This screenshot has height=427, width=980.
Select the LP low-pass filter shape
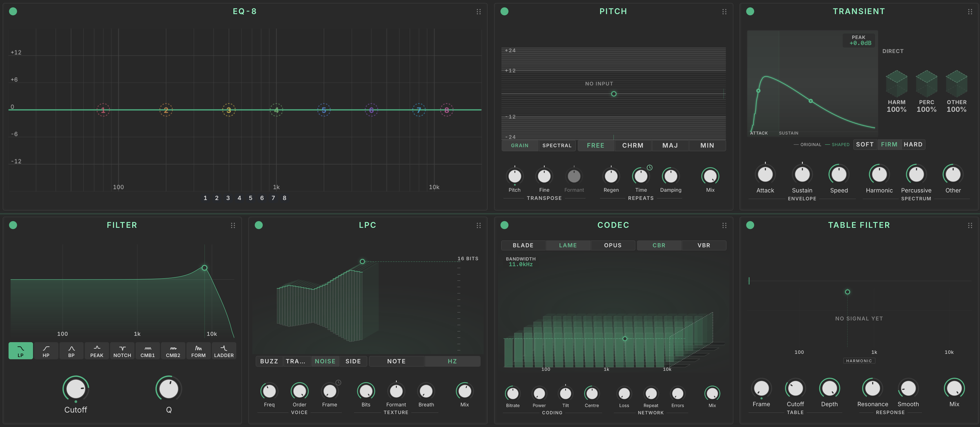pos(20,351)
